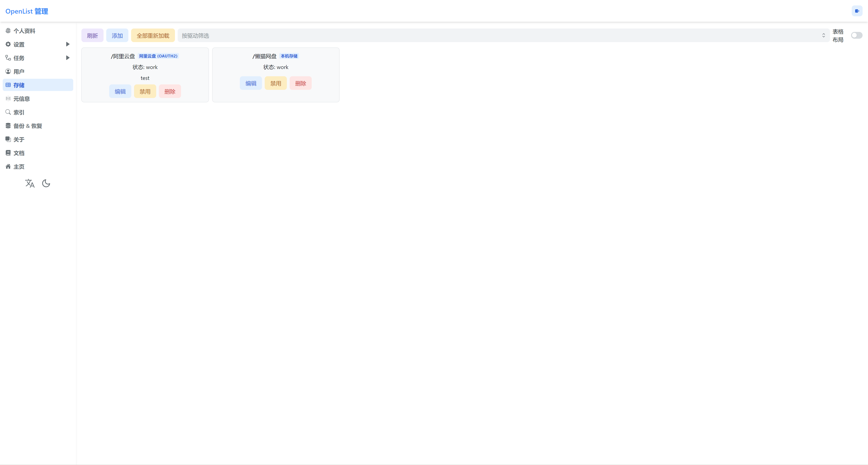This screenshot has height=465, width=868.
Task: Click the 任务 tasks icon
Action: click(x=8, y=58)
